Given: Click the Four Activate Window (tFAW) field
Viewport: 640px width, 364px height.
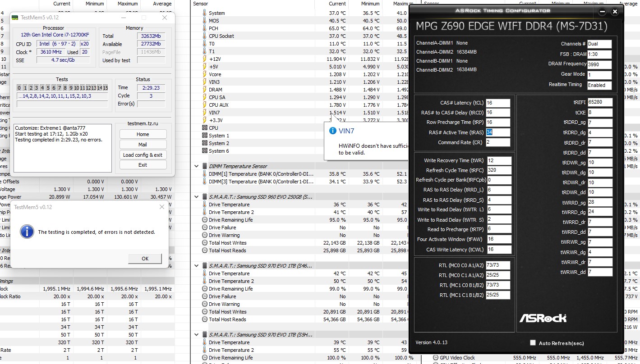Looking at the screenshot, I should click(499, 239).
